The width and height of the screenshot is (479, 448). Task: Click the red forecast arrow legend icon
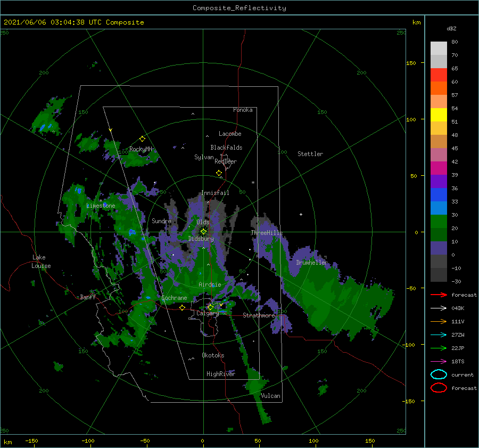click(x=439, y=295)
